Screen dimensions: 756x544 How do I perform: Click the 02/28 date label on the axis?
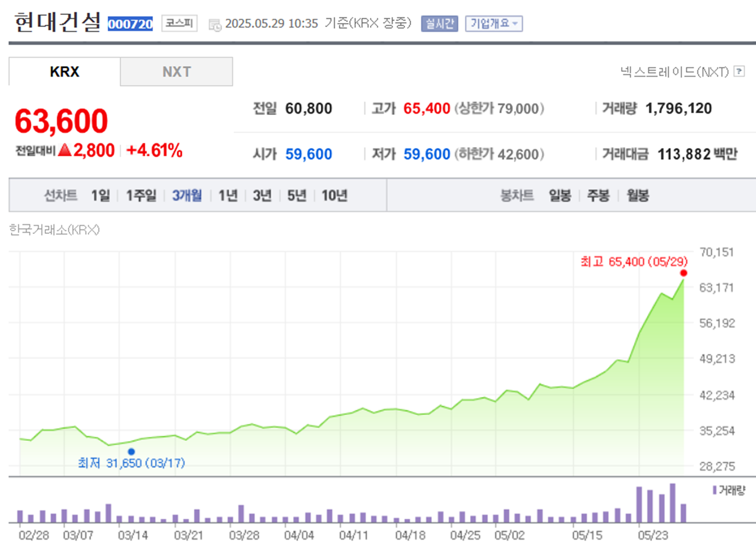coord(34,535)
